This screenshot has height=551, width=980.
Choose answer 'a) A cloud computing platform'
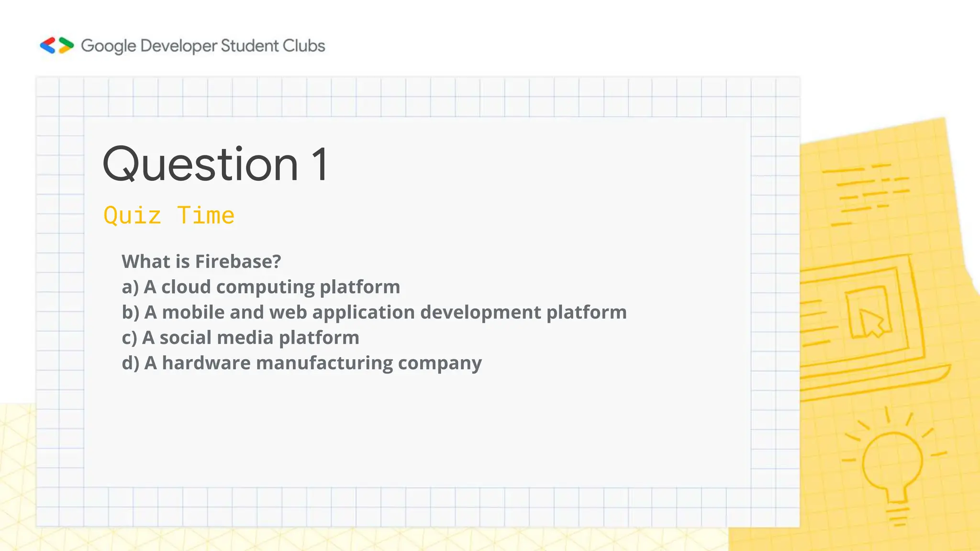(x=261, y=287)
